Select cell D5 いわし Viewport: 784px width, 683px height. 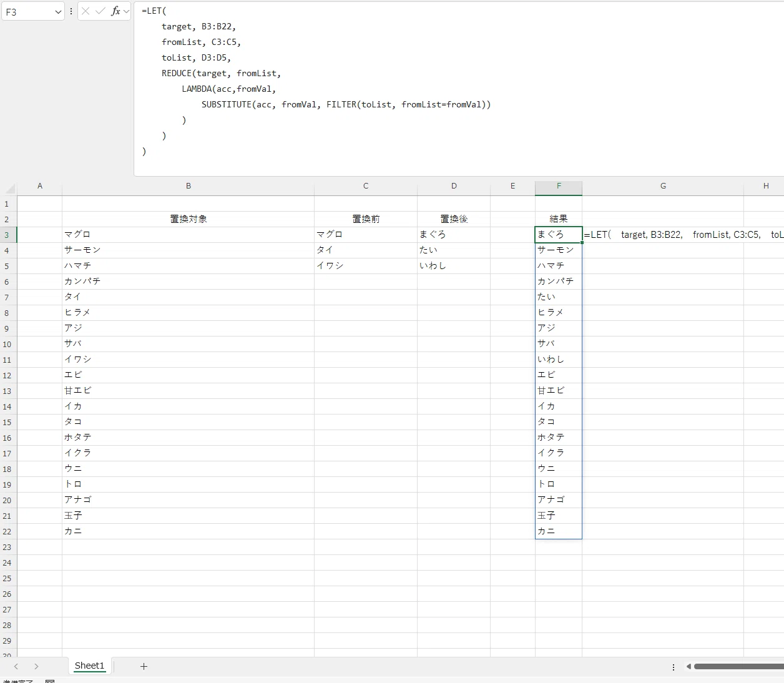click(x=454, y=266)
